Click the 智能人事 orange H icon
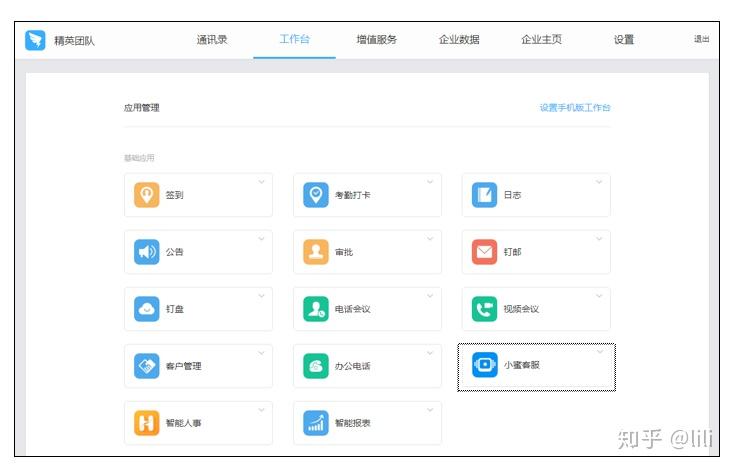The height and width of the screenshot is (469, 732). point(147,423)
